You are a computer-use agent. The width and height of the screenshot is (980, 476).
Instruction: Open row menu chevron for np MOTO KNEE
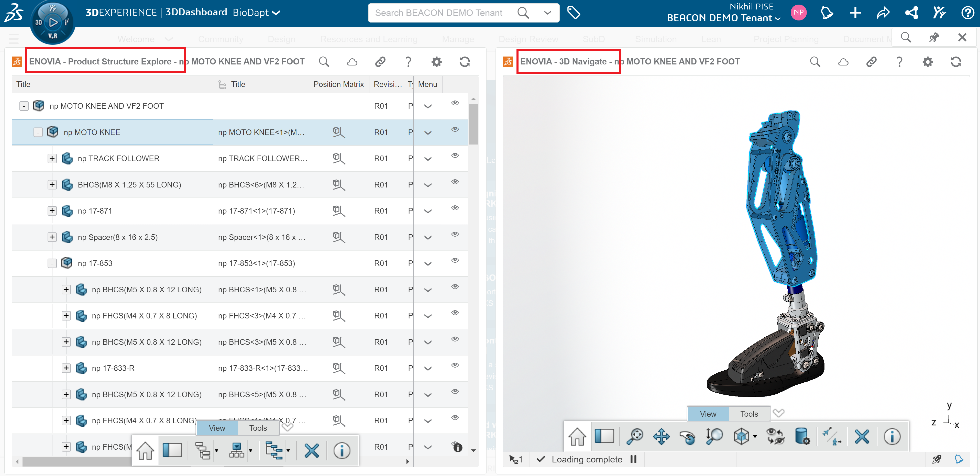(428, 133)
